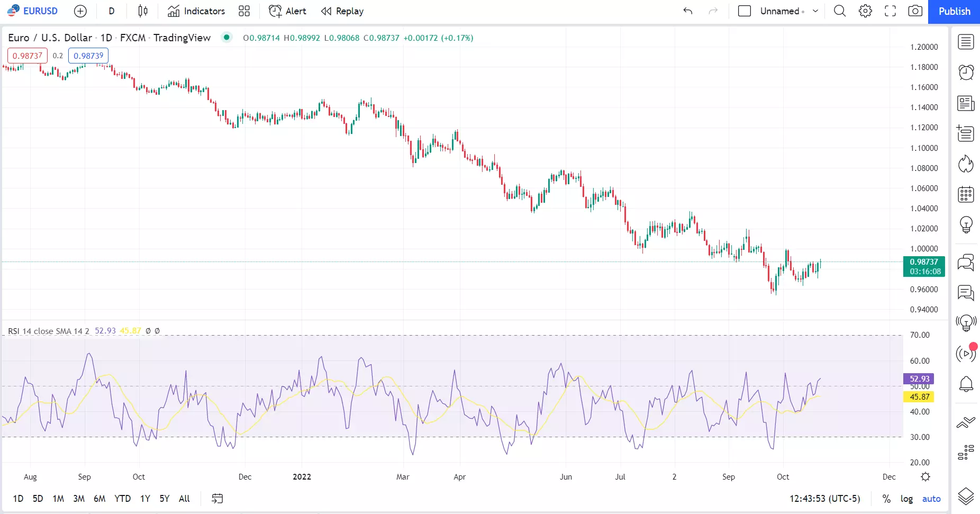Open the News panel icon
The height and width of the screenshot is (514, 980).
[966, 103]
